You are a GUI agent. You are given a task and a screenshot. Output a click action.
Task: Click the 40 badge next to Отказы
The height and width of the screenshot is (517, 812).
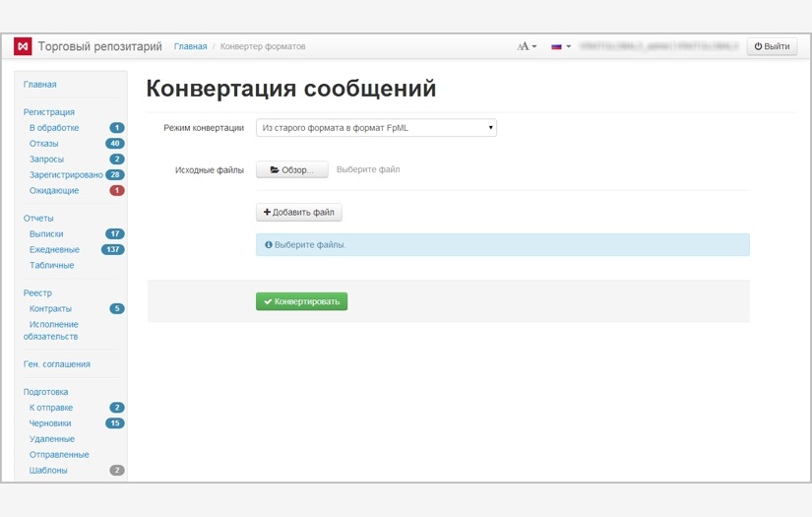pos(115,143)
